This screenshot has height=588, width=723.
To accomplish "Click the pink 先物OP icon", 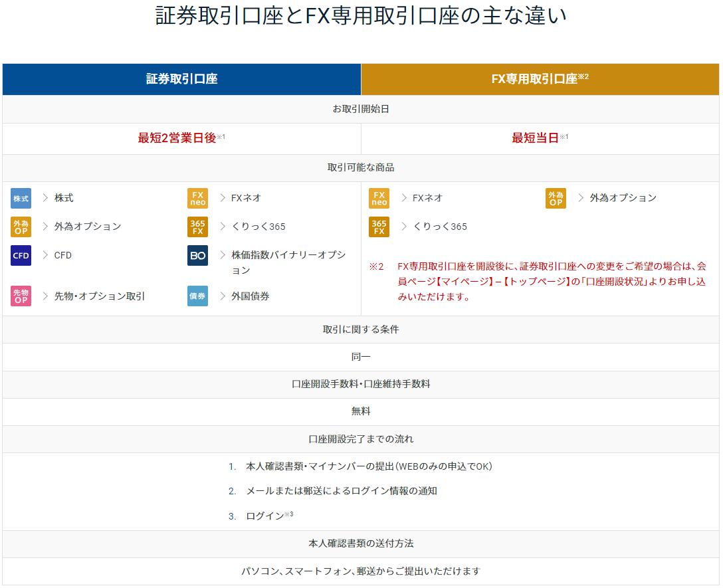I will [x=21, y=296].
